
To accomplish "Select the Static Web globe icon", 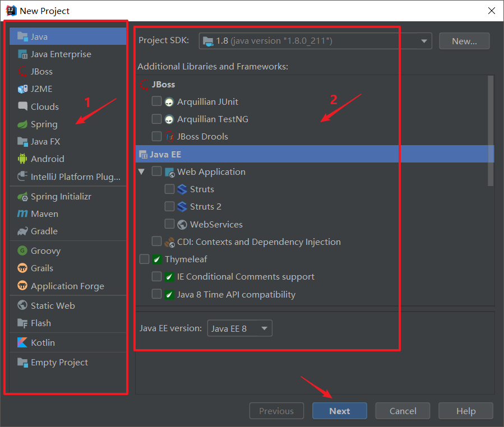I will (x=22, y=305).
